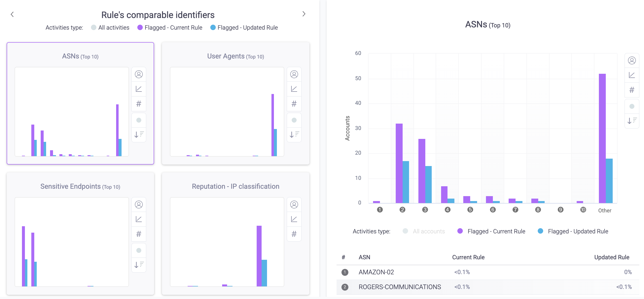Sort table by Updated Rule column header
Screen dimensions: 644x299
[611, 257]
